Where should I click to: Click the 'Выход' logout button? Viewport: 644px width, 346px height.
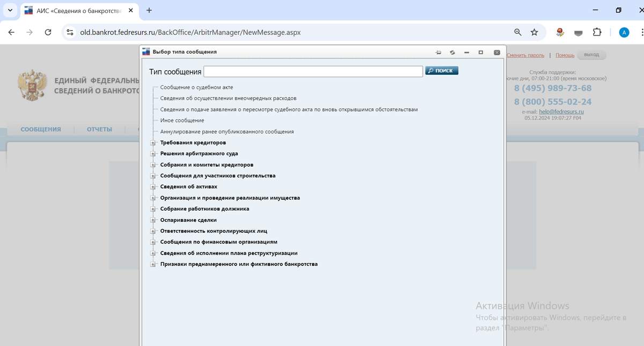click(591, 55)
